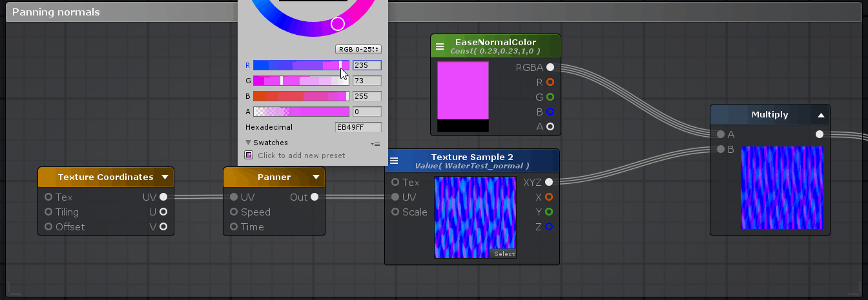Click the Texture Coordinates Tex input port

point(48,197)
